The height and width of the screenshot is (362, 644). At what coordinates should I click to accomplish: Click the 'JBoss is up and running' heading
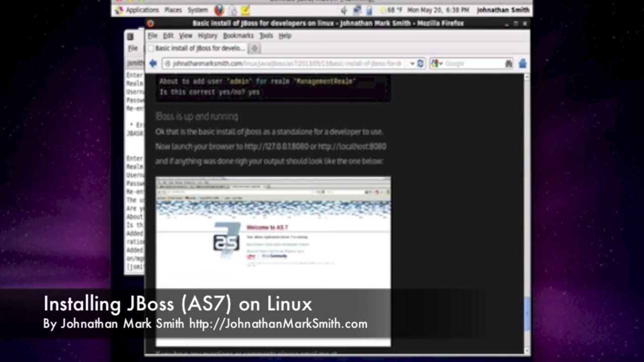coord(197,116)
